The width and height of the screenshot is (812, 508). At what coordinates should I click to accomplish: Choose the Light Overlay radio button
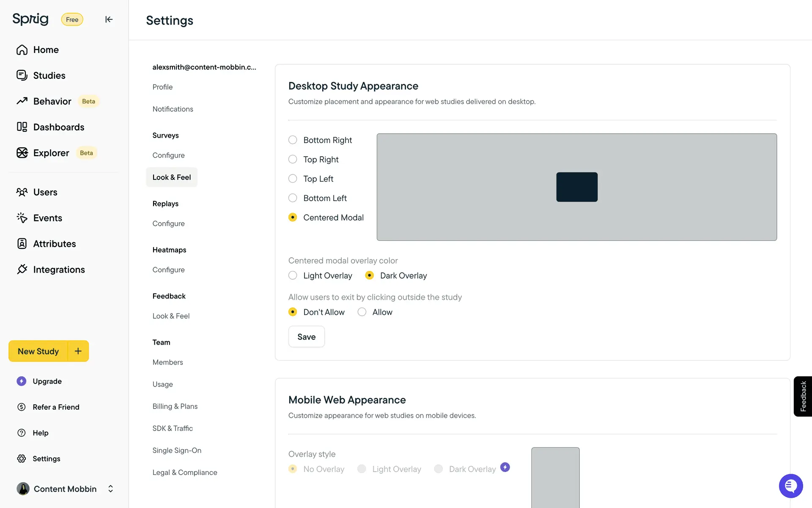293,276
